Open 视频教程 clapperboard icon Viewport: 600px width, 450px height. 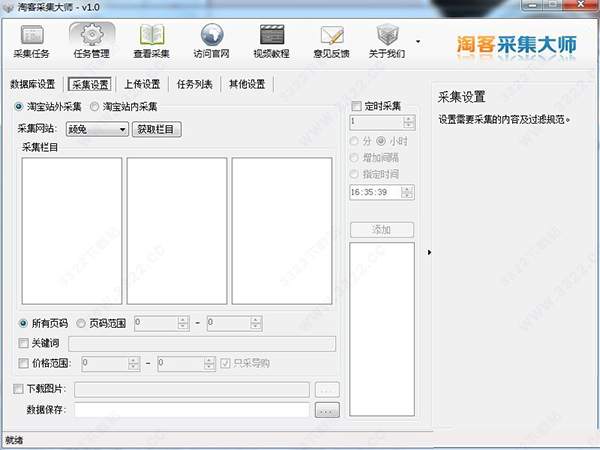pyautogui.click(x=271, y=41)
